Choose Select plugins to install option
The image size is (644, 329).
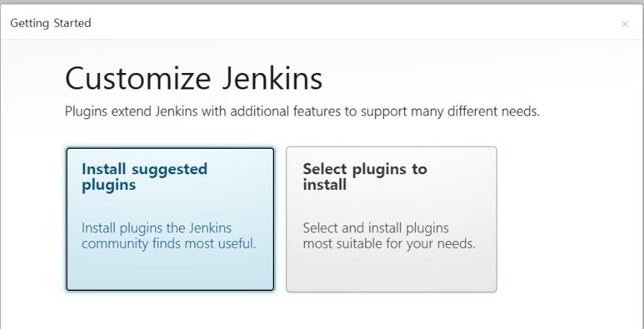coord(391,220)
